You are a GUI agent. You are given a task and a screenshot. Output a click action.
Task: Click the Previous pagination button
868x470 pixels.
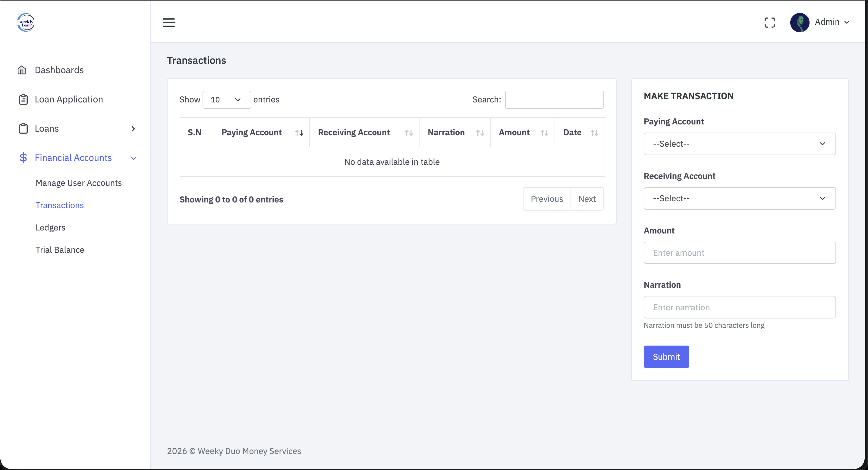547,199
